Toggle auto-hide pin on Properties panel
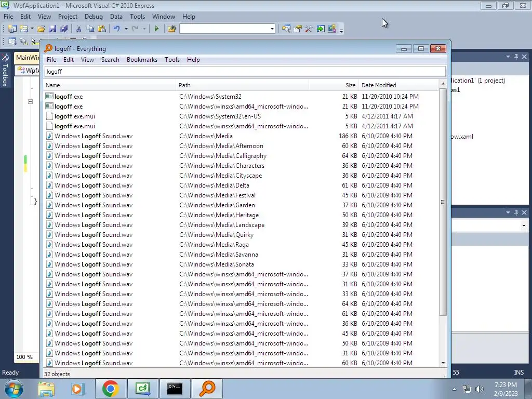The height and width of the screenshot is (399, 532). [x=516, y=212]
